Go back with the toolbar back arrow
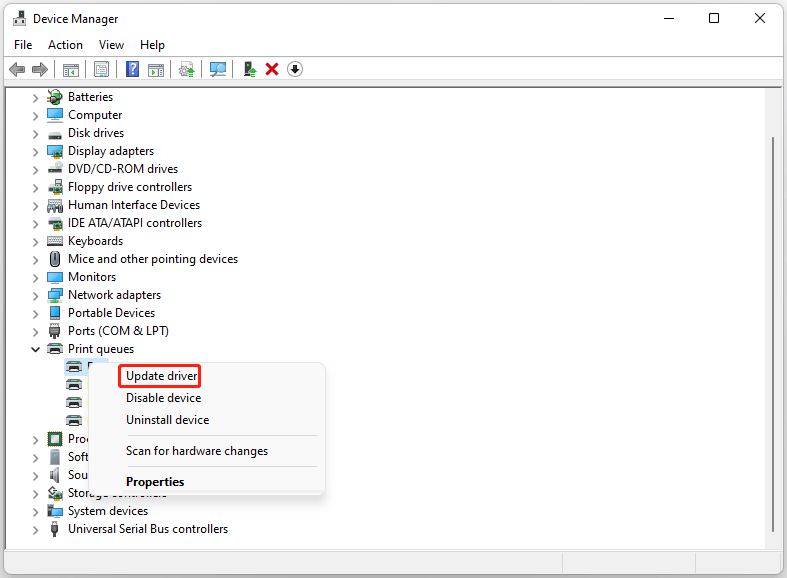 tap(17, 69)
